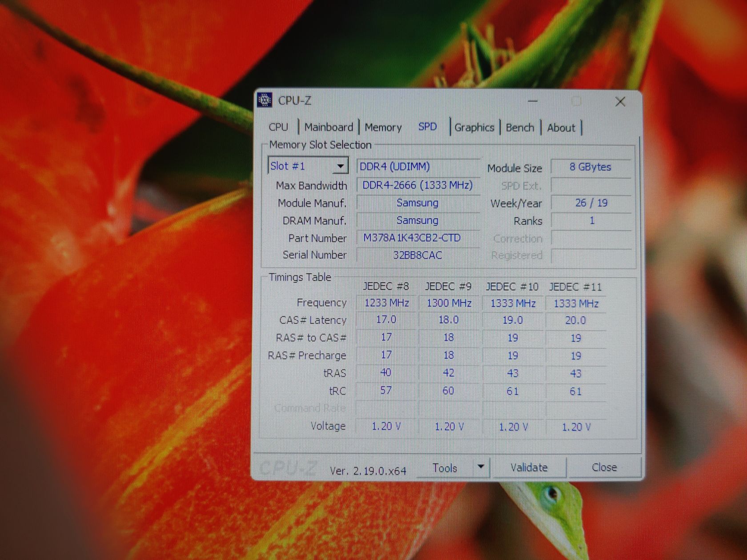
Task: Click the JEDEC #9 column header
Action: point(448,287)
